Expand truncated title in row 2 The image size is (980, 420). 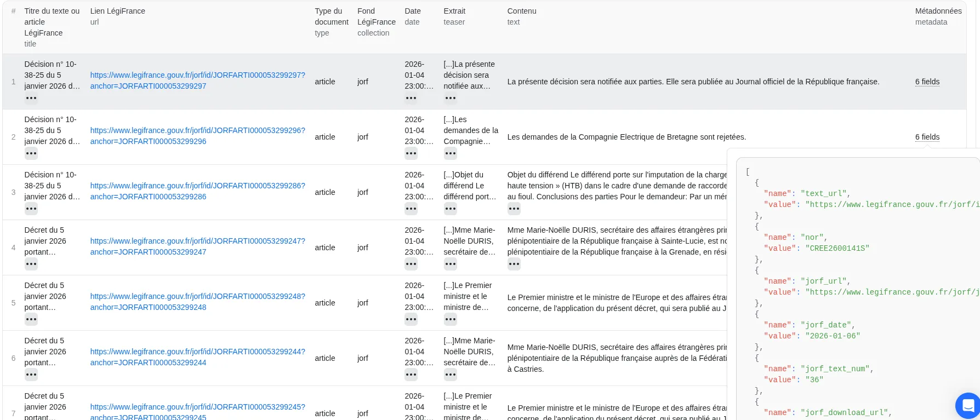pos(31,154)
